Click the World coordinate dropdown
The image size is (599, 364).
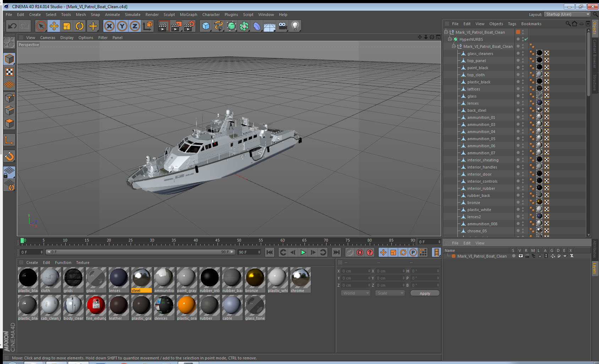point(356,293)
